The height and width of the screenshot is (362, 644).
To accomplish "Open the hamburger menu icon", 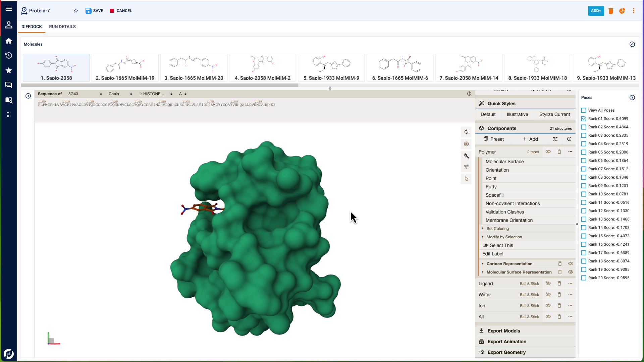I will [x=9, y=9].
